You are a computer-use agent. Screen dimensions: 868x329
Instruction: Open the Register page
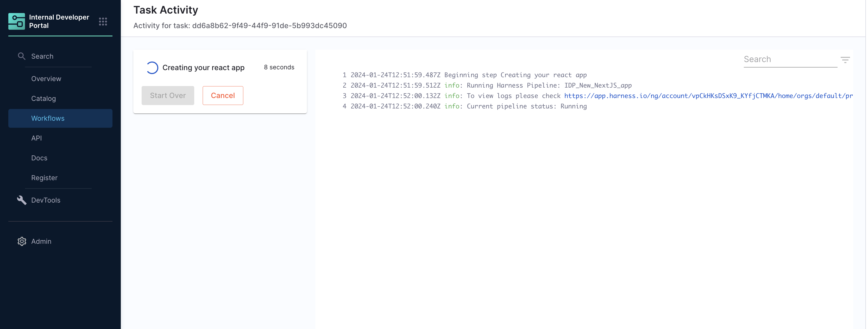point(44,178)
